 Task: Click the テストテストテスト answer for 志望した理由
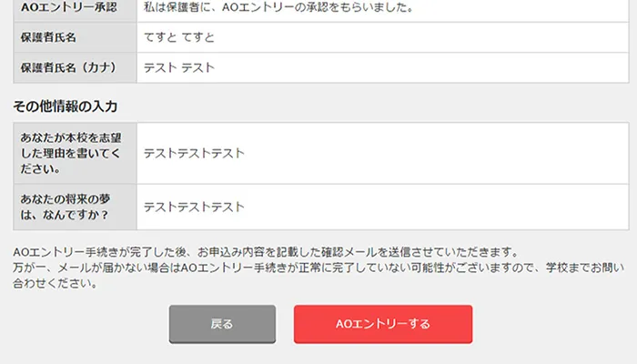194,153
